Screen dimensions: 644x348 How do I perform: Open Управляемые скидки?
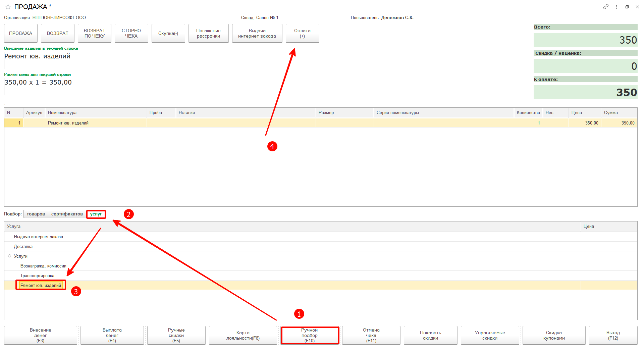point(490,335)
